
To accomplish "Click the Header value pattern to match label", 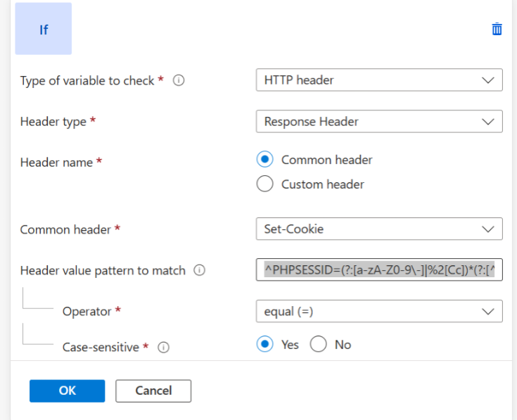I will (x=103, y=271).
